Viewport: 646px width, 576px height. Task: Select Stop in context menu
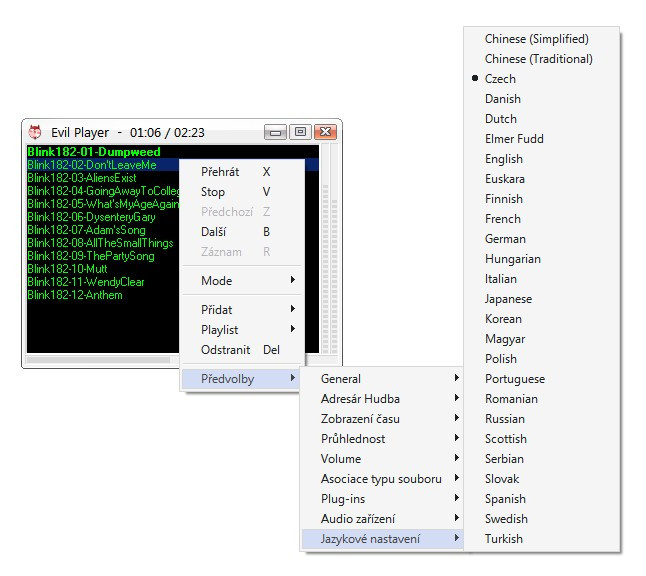pyautogui.click(x=242, y=192)
